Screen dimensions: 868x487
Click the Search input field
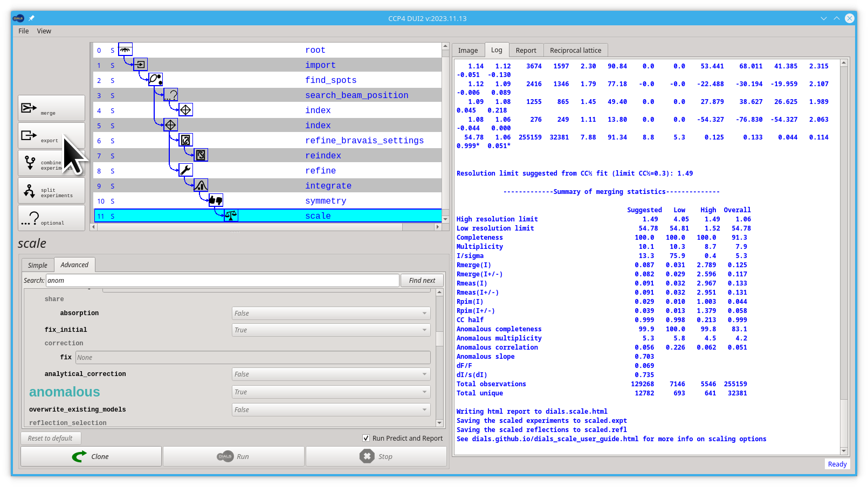pos(222,281)
